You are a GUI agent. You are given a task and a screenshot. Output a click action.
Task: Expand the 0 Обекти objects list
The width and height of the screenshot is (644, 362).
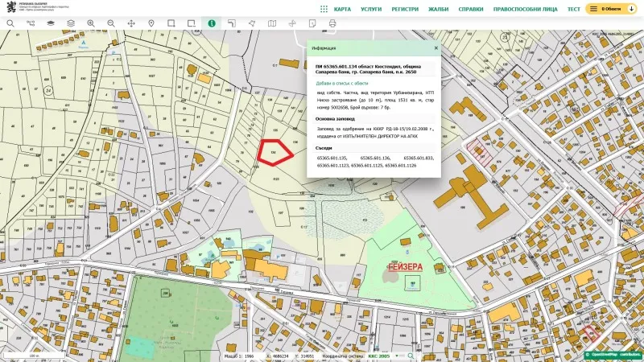[x=611, y=9]
